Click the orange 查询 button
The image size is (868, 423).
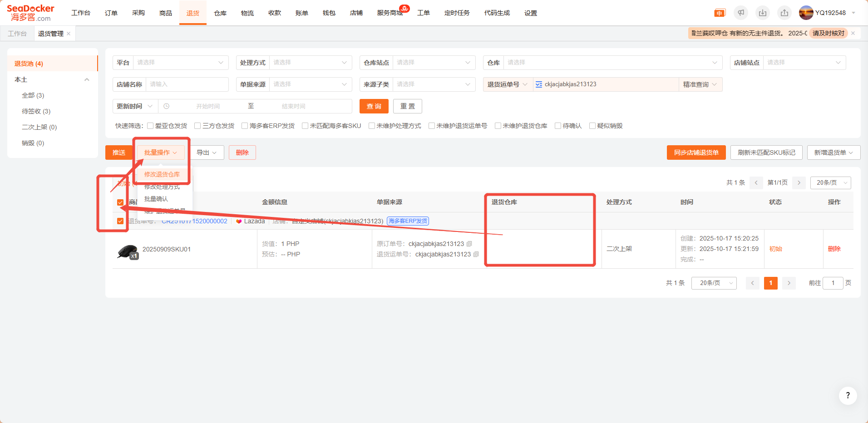pos(374,106)
